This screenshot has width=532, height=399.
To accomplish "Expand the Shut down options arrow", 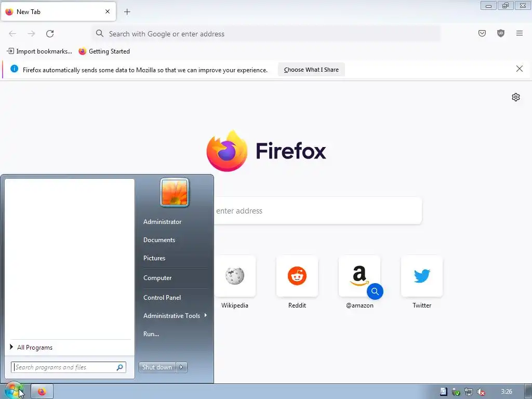I will (181, 367).
